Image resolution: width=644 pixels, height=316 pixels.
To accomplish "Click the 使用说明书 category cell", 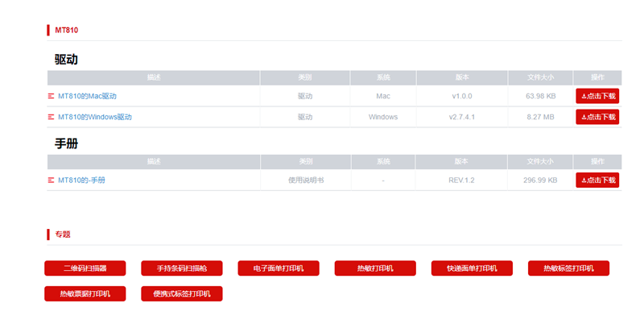I will (x=306, y=181).
